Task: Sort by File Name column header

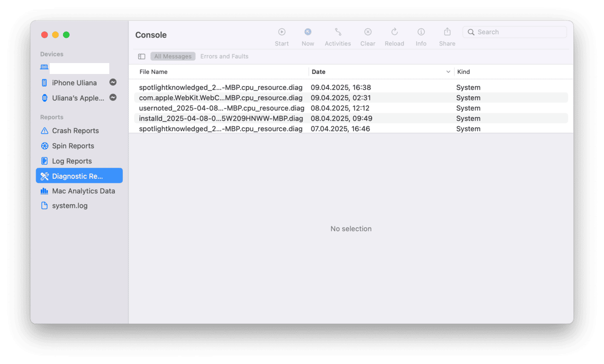Action: pyautogui.click(x=153, y=72)
